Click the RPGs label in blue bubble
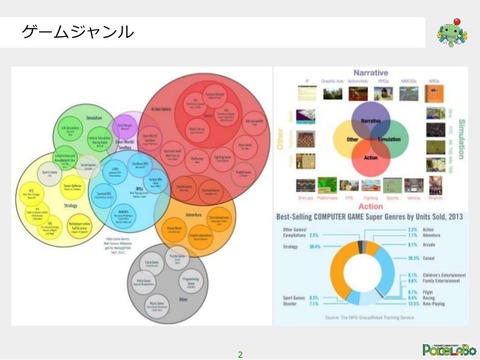The image size is (480, 360). 139,189
